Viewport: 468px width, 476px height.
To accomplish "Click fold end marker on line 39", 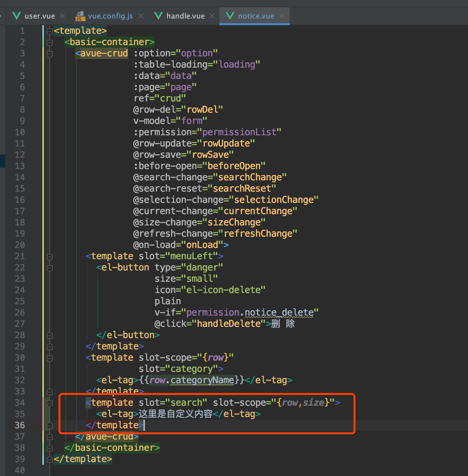I will [x=50, y=459].
